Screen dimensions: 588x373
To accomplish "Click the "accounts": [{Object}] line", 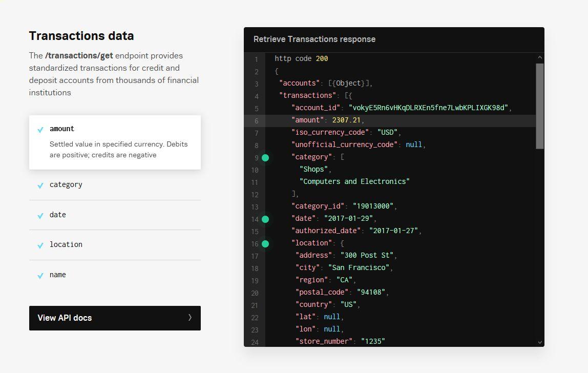I will pos(326,84).
